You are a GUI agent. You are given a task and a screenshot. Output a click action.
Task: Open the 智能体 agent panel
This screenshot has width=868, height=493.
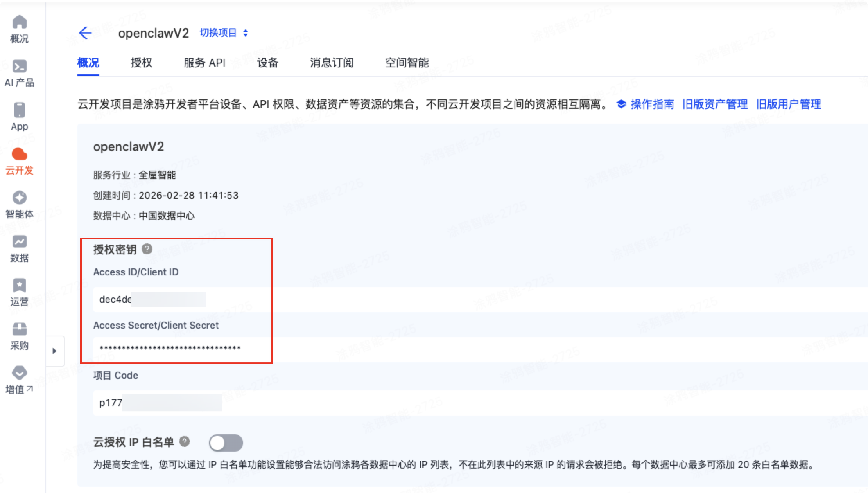19,205
